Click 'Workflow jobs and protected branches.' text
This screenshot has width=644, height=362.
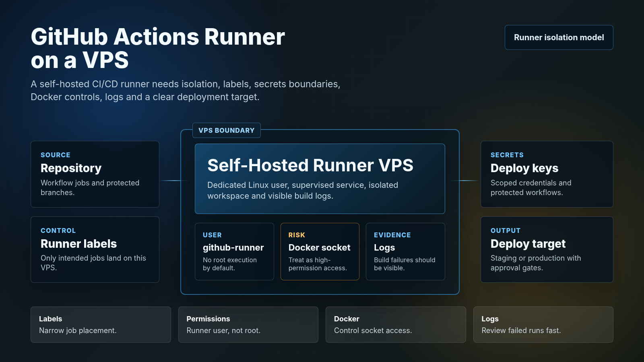[90, 187]
